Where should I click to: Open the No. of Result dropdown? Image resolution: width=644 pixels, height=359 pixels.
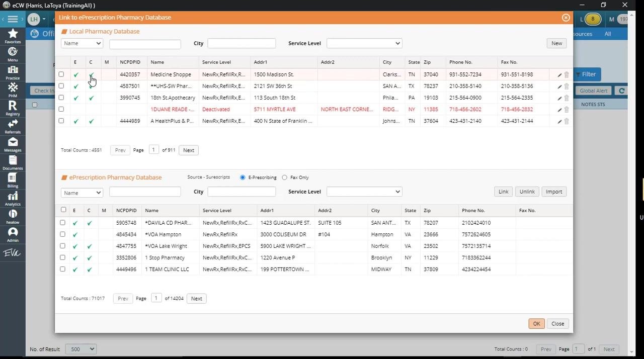tap(80, 349)
